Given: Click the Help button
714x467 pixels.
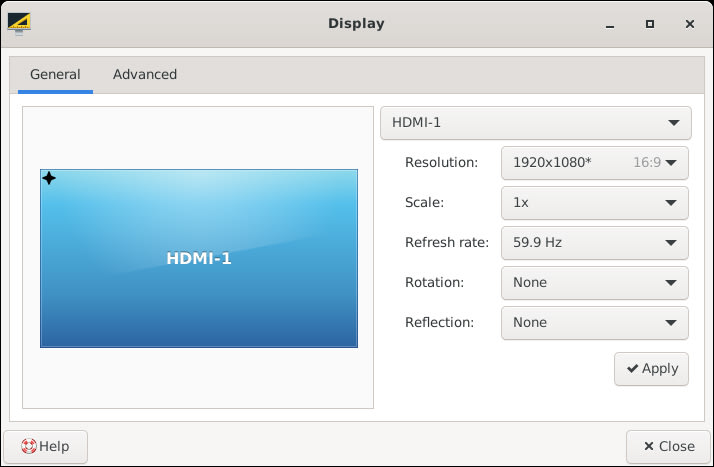Looking at the screenshot, I should click(x=46, y=447).
